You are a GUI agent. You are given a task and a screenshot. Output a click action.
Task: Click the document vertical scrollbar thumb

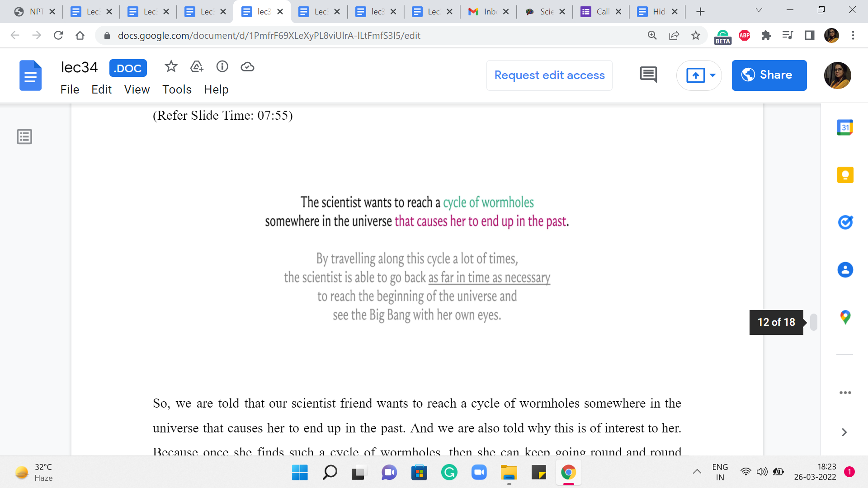point(813,322)
